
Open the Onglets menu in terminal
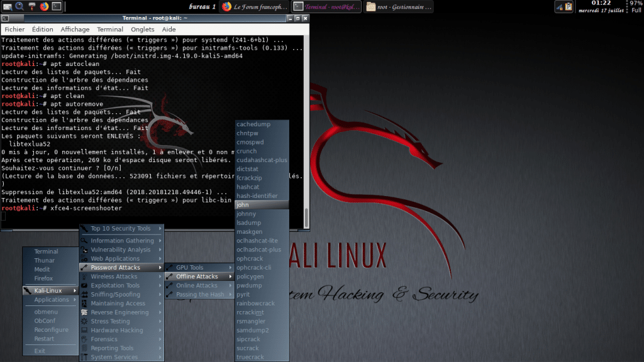coord(143,30)
